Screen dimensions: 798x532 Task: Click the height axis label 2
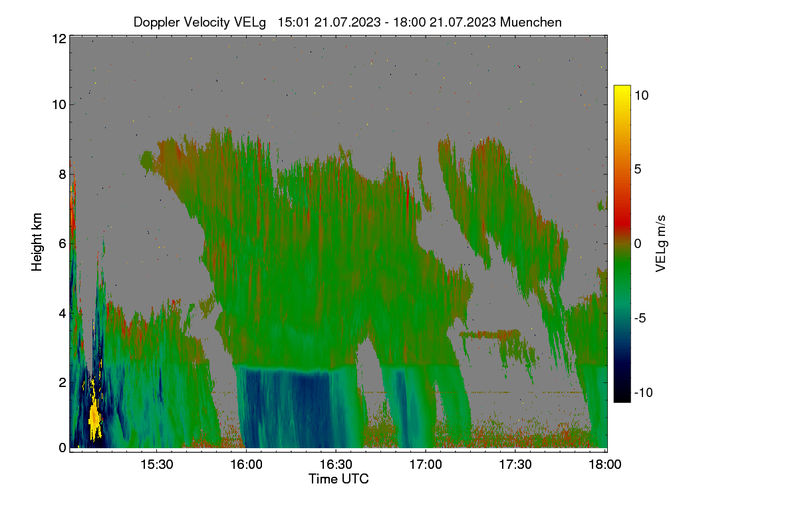[63, 382]
